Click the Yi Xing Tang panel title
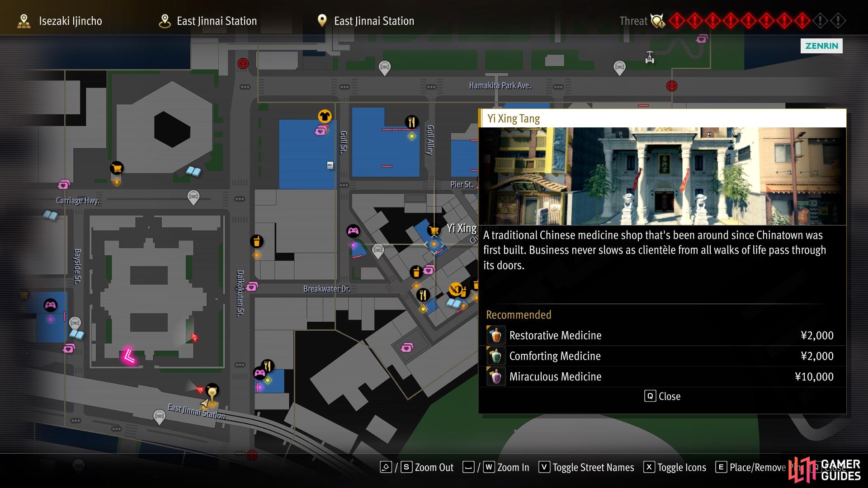Viewport: 868px width, 488px height. (514, 119)
